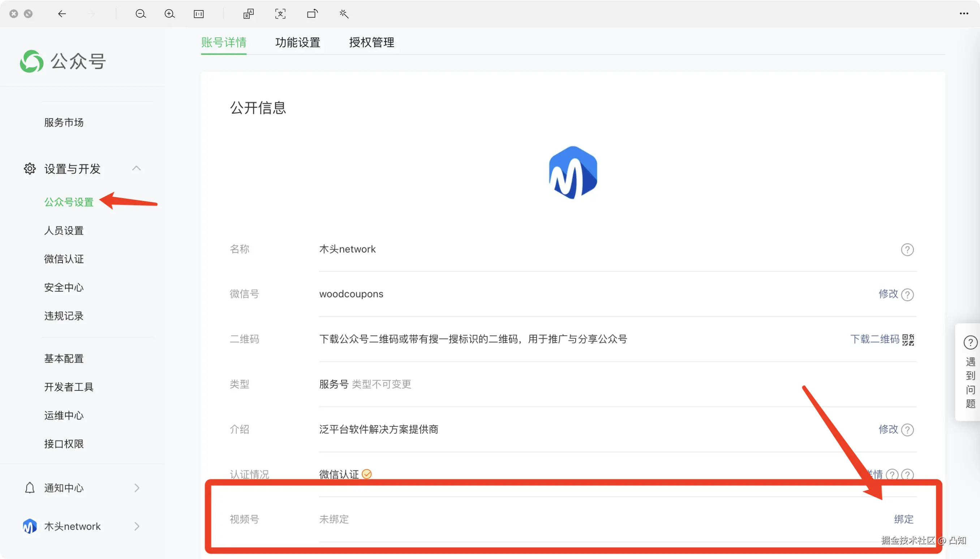980x559 pixels.
Task: Click the rotate image icon
Action: [x=312, y=14]
